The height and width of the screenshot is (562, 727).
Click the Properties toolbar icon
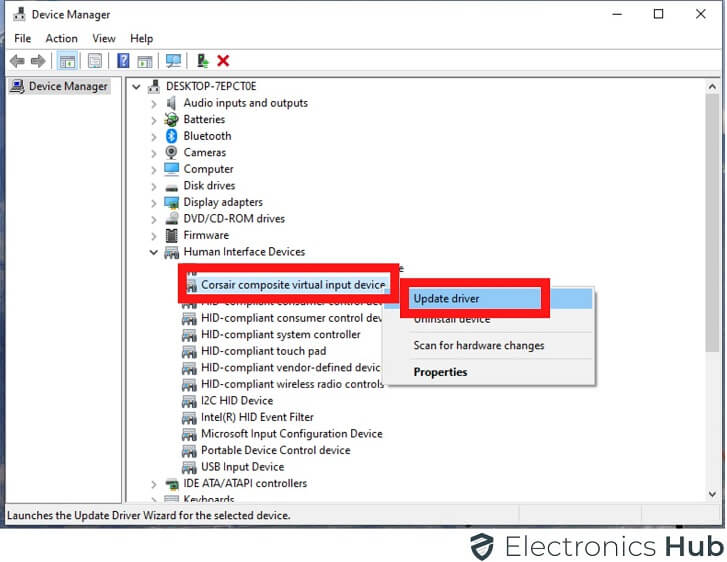95,61
